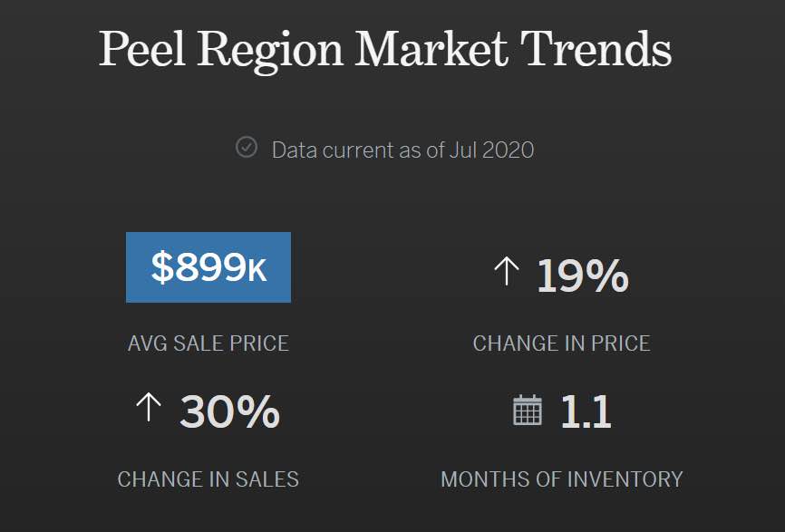The image size is (785, 532).
Task: Click the word 'Trends' in the heading
Action: [596, 48]
